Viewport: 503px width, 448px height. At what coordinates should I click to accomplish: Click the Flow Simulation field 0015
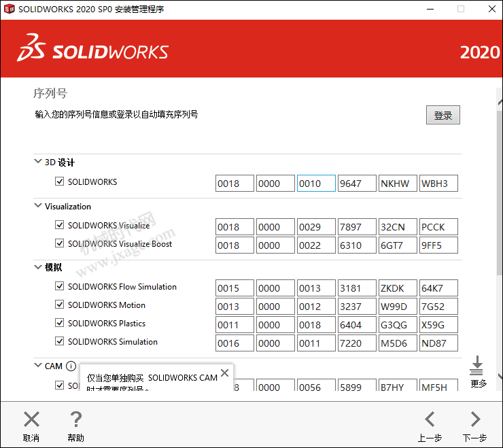235,288
